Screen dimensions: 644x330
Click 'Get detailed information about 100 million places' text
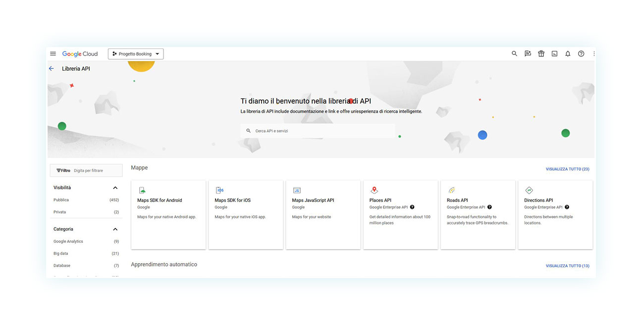[400, 220]
